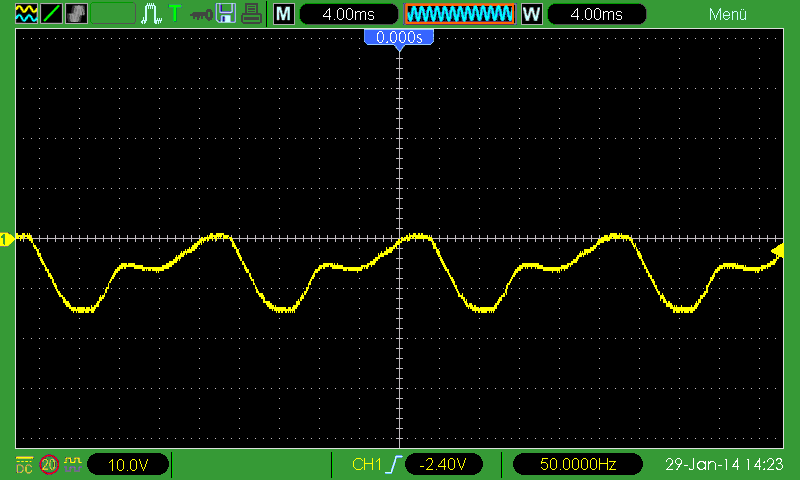
Task: Click the 20 MHz bandwidth limit icon
Action: [x=49, y=465]
